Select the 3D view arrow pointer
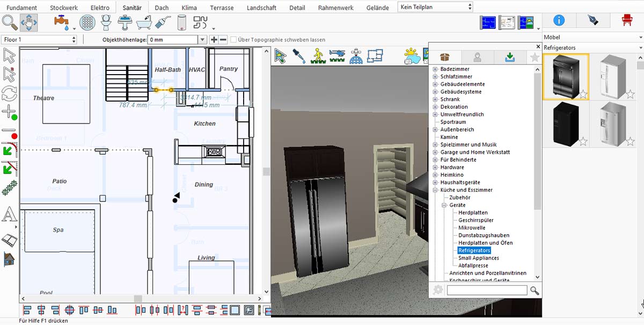644x325 pixels. pos(280,56)
